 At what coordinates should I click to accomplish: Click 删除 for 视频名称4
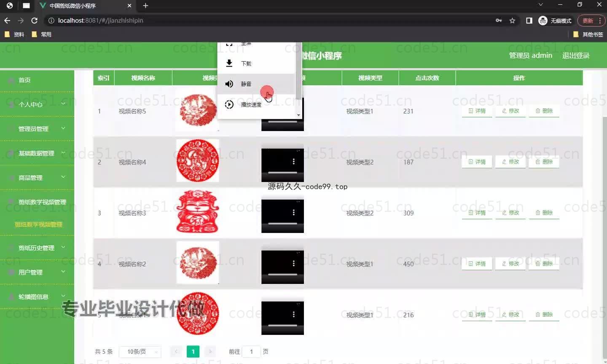[x=544, y=162]
